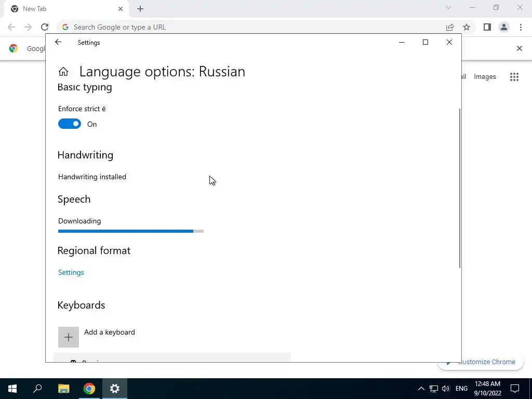Click the Google icon in the address bar
This screenshot has width=532, height=399.
(65, 27)
